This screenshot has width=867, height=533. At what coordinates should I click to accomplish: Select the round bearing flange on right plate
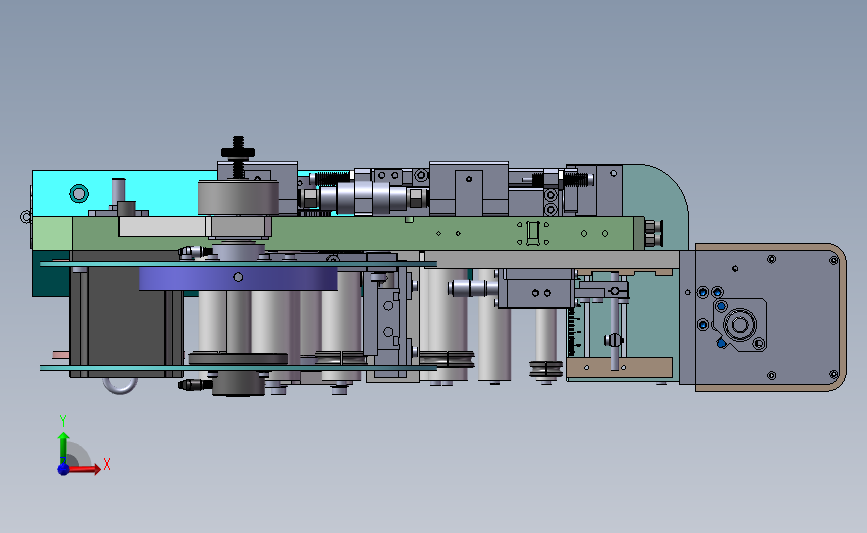(740, 325)
